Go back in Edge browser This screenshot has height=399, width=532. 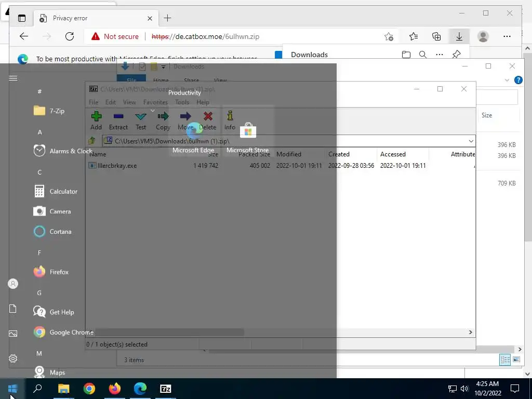pos(24,36)
